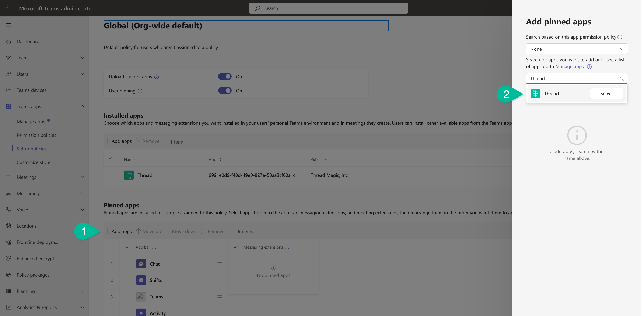This screenshot has height=316, width=644.
Task: Click the Chat app icon in pinned list
Action: 141,263
